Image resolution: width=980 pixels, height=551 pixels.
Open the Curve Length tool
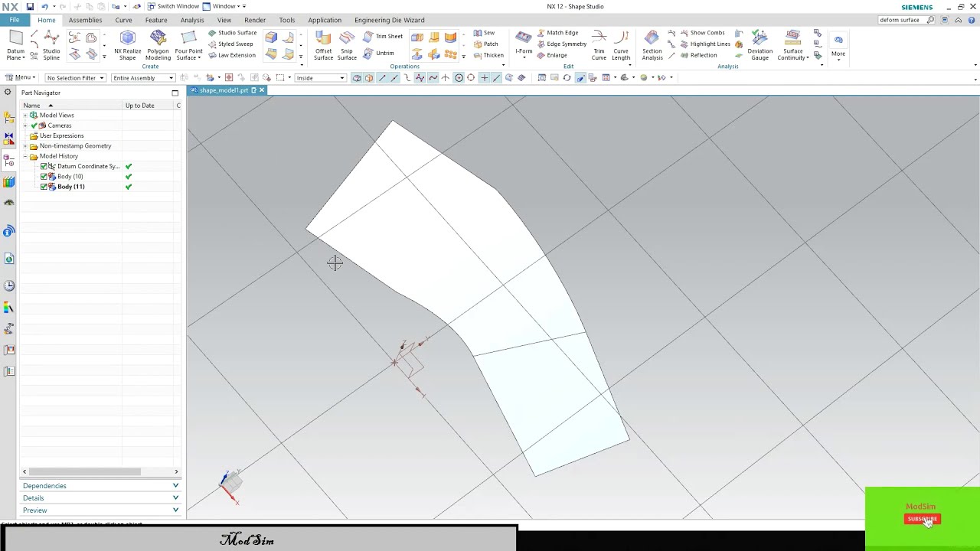click(x=621, y=45)
